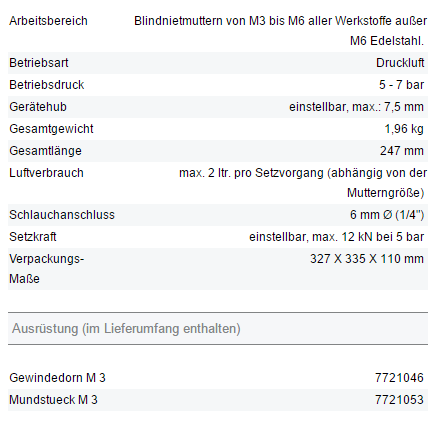Click the Schlauchanschluss label
Screen dimensions: 436x421
pyautogui.click(x=62, y=215)
